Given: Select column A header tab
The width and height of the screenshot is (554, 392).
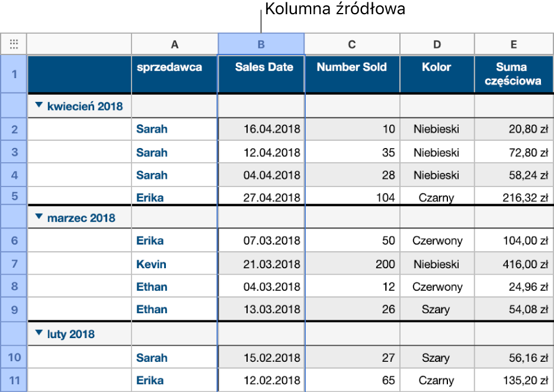Looking at the screenshot, I should pyautogui.click(x=174, y=44).
